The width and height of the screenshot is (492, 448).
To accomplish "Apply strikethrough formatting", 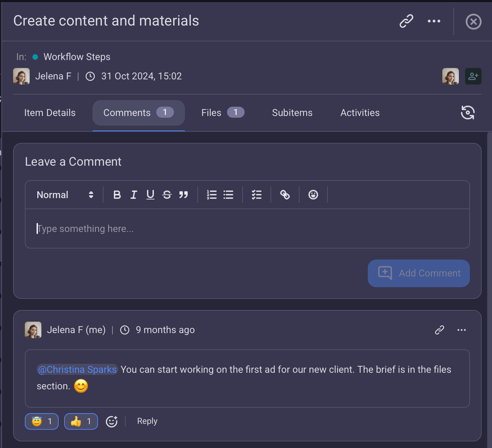I will pos(166,194).
